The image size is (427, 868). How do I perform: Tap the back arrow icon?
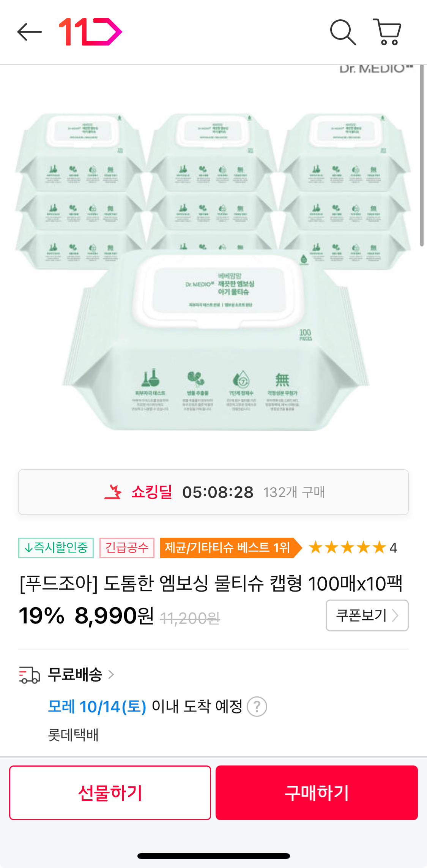[x=29, y=32]
